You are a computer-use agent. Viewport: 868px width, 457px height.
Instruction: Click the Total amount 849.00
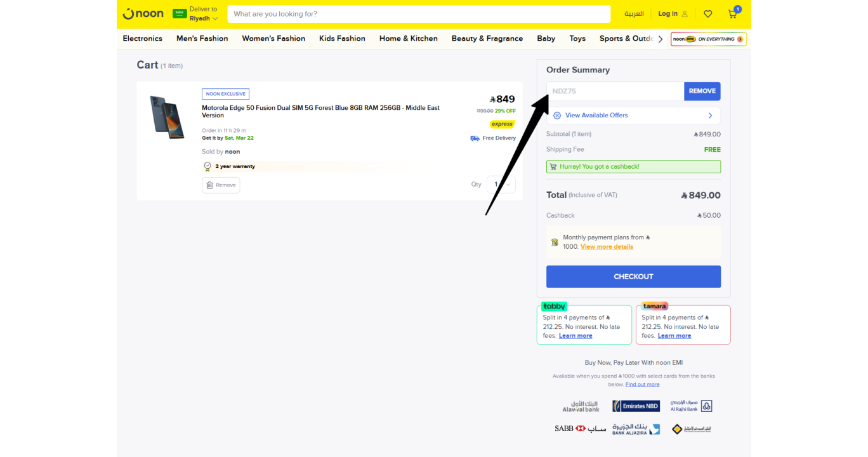[700, 195]
